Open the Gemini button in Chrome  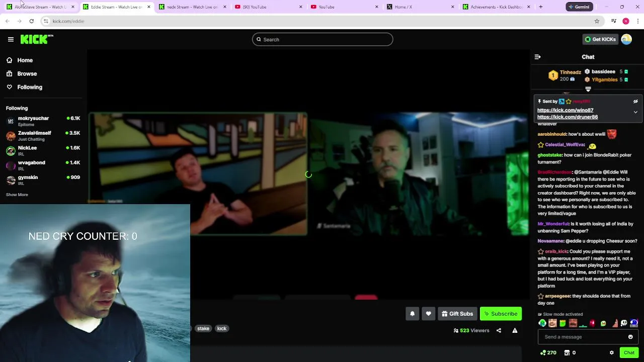[579, 7]
